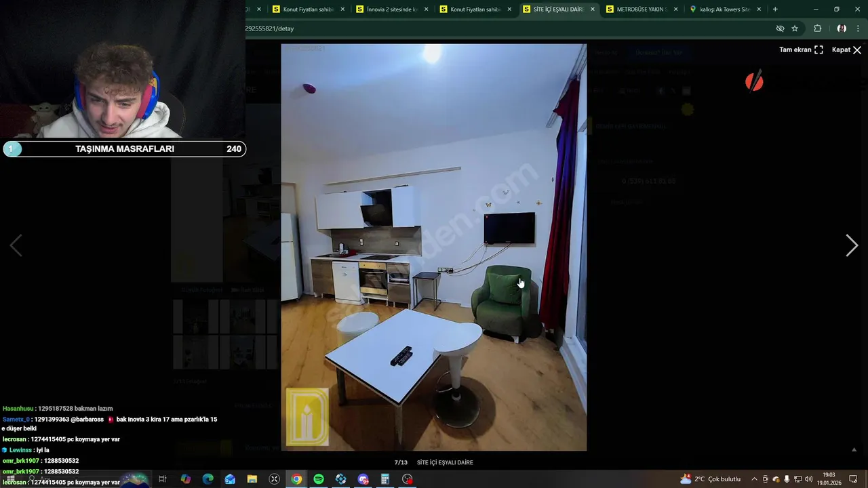Screen dimensions: 868x488
Task: Open the OBS recording app on taskbar
Action: [x=408, y=479]
